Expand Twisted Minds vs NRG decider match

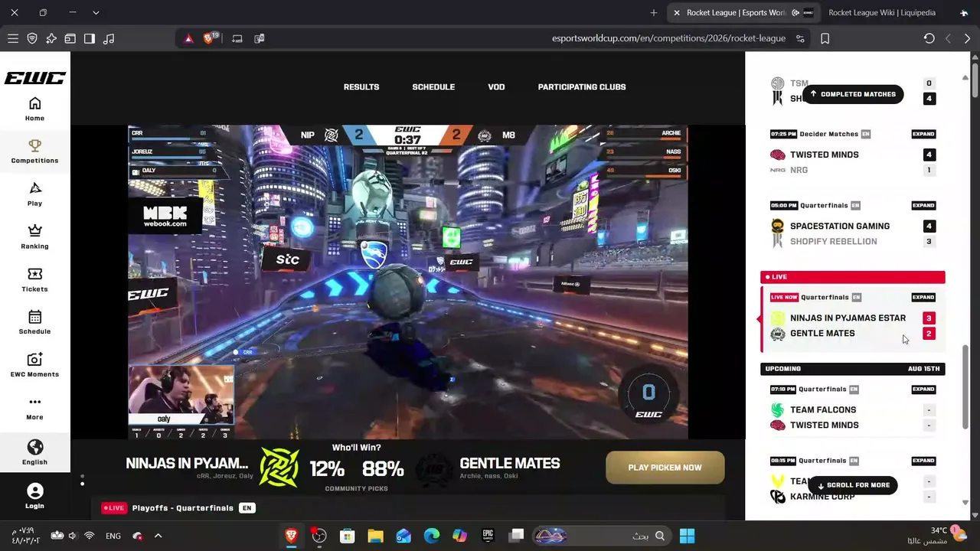point(923,134)
